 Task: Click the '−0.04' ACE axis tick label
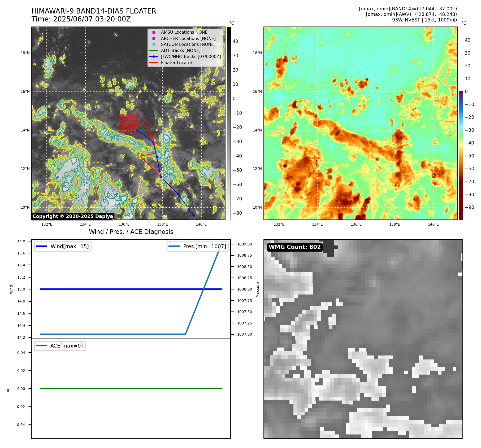coord(20,425)
